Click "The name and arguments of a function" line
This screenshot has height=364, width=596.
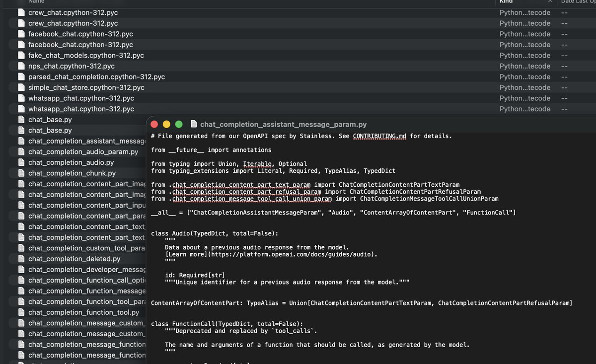click(317, 345)
